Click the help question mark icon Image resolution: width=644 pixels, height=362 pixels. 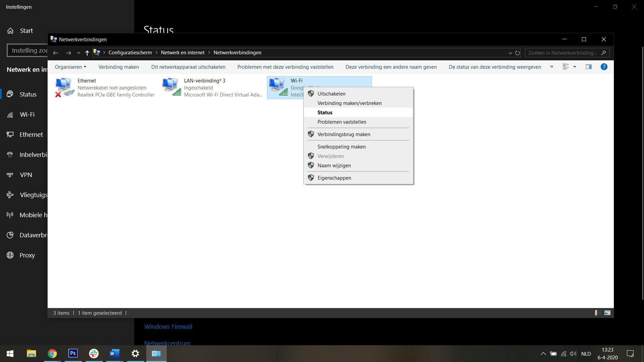coord(604,67)
